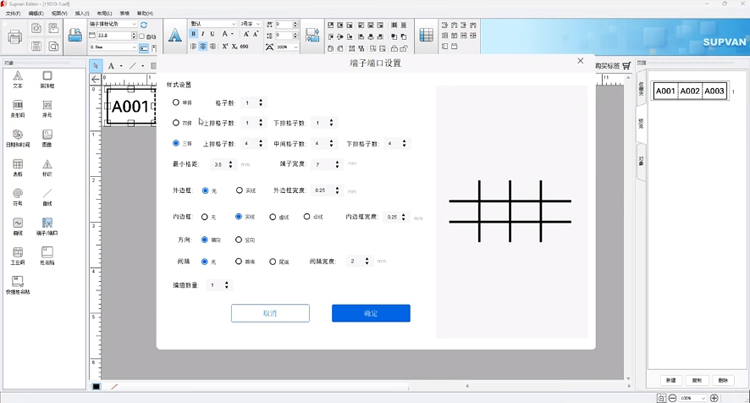Click the blue Confirm (确定) button

click(371, 313)
